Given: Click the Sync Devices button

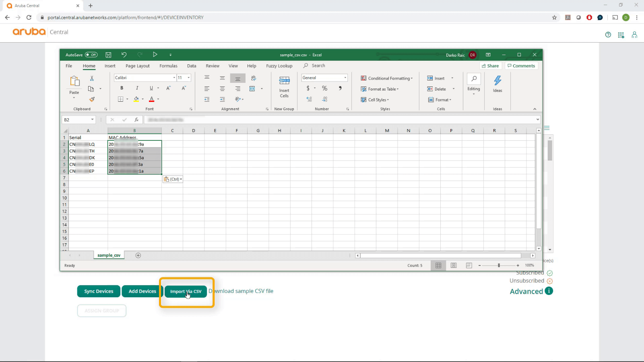Looking at the screenshot, I should click(99, 291).
